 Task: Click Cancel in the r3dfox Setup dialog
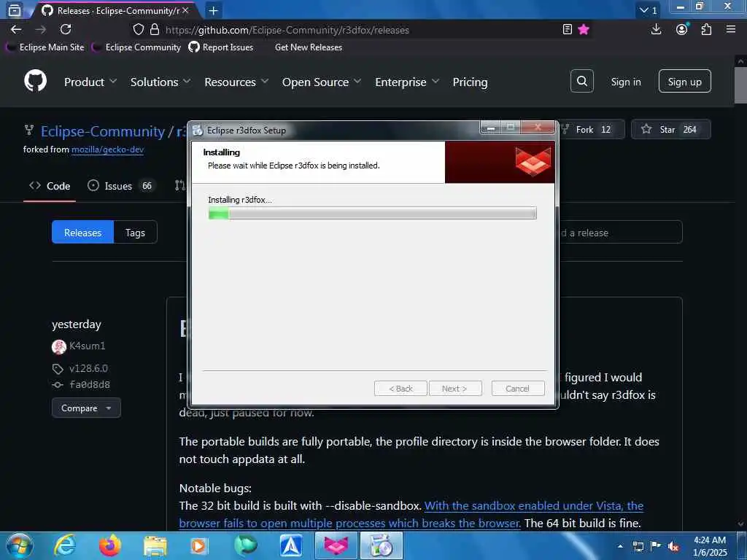[x=517, y=389]
